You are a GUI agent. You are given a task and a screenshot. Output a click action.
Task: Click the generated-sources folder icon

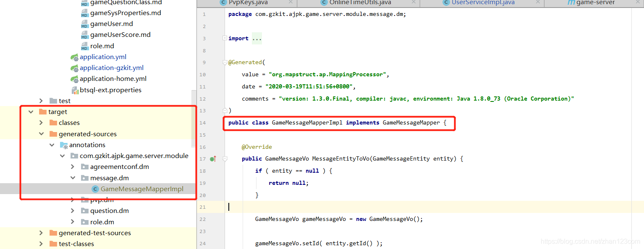click(53, 134)
